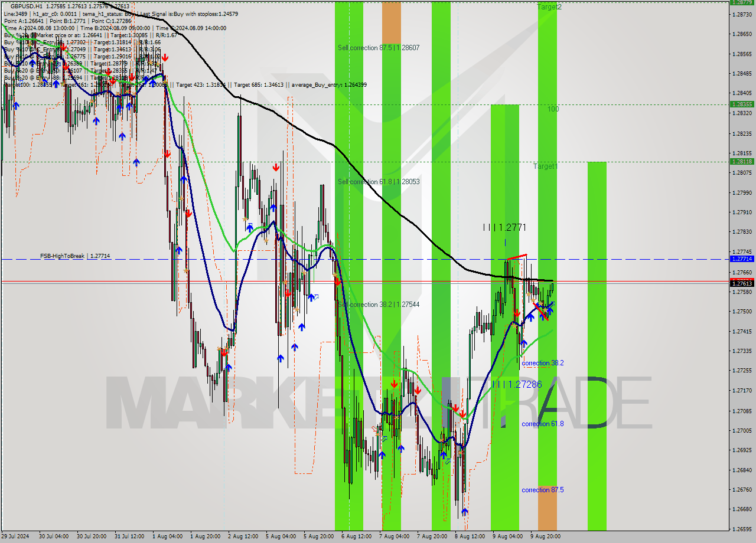Click the blue 'correction 61.8' label

click(x=542, y=424)
